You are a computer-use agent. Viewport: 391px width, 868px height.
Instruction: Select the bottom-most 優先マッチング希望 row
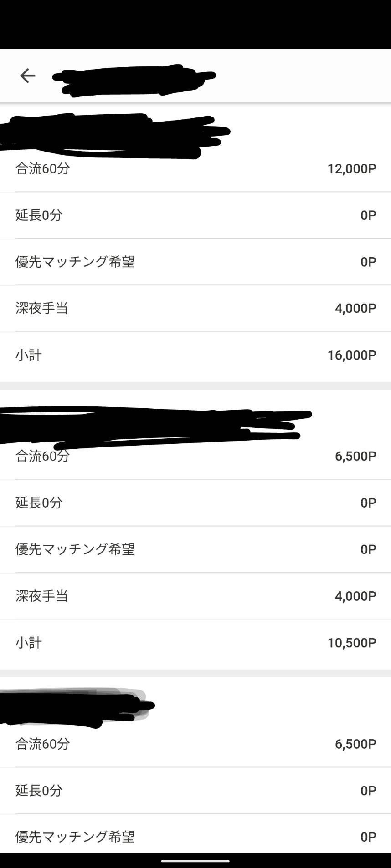click(x=195, y=837)
